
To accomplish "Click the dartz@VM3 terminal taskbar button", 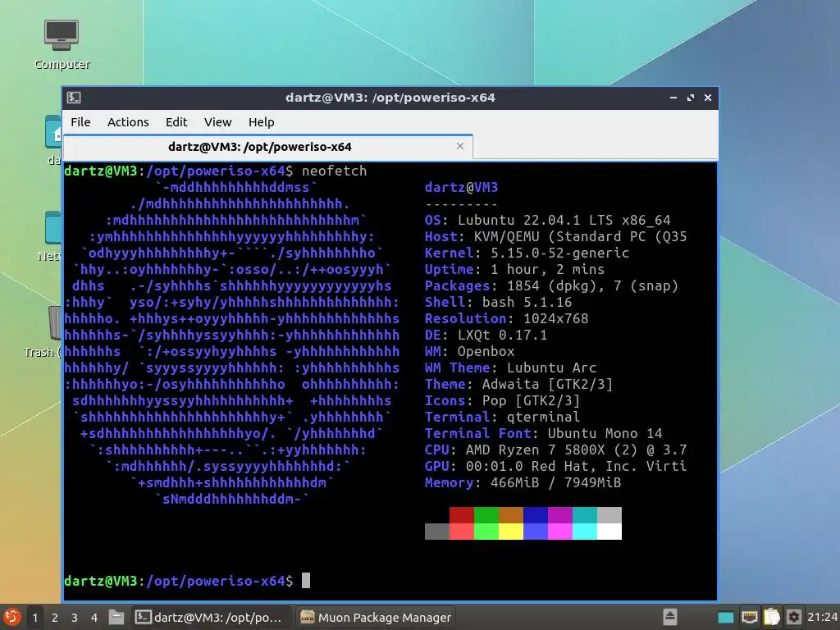I will [211, 618].
